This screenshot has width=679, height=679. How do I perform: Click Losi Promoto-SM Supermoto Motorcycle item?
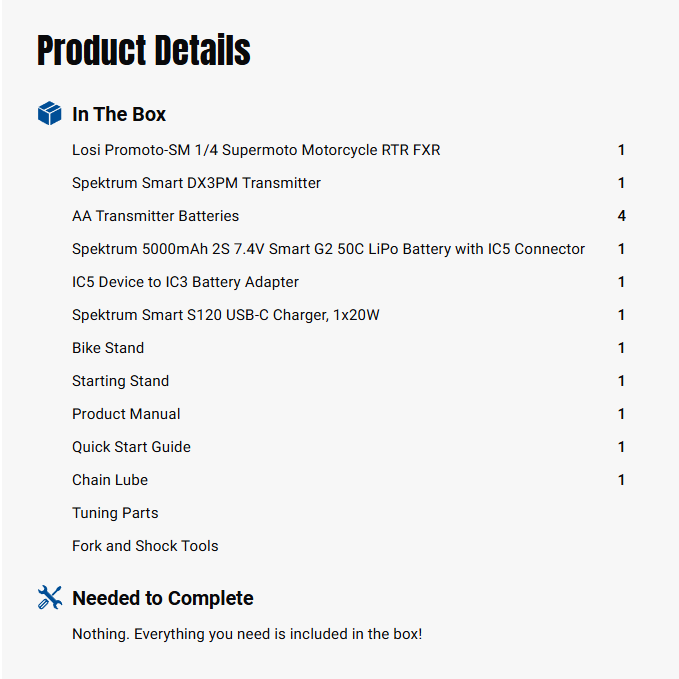(256, 150)
